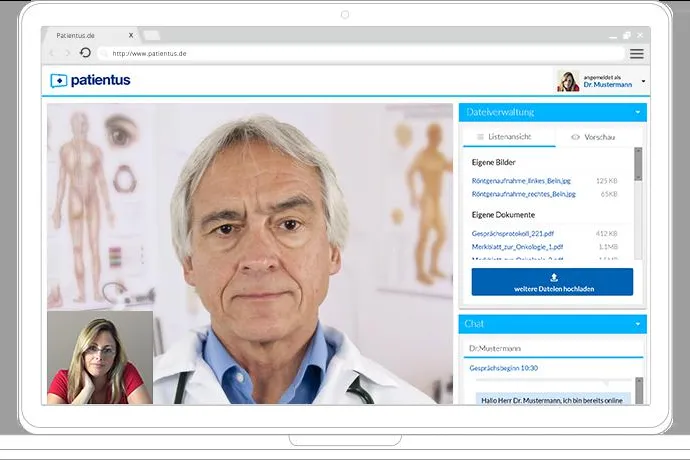Open a new browser tab
The height and width of the screenshot is (460, 690).
151,35
